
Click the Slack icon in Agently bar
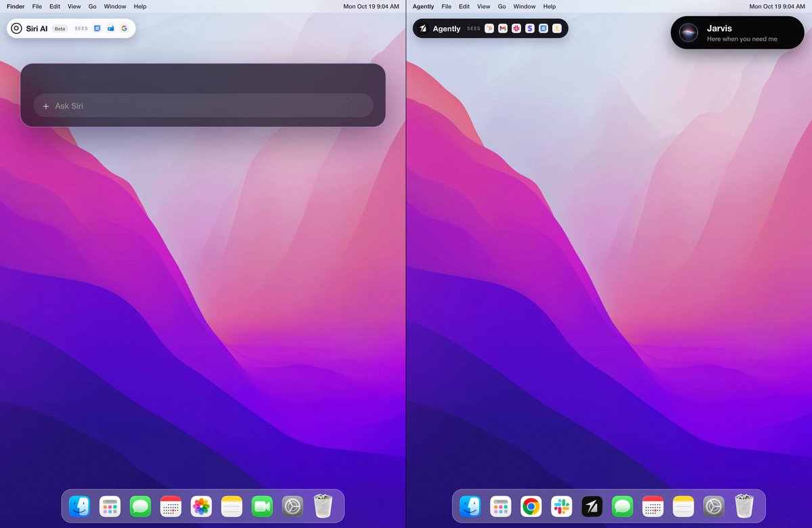pyautogui.click(x=516, y=28)
